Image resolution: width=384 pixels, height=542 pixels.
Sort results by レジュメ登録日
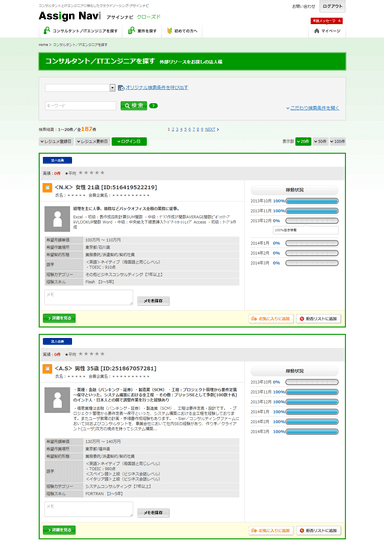tap(56, 141)
